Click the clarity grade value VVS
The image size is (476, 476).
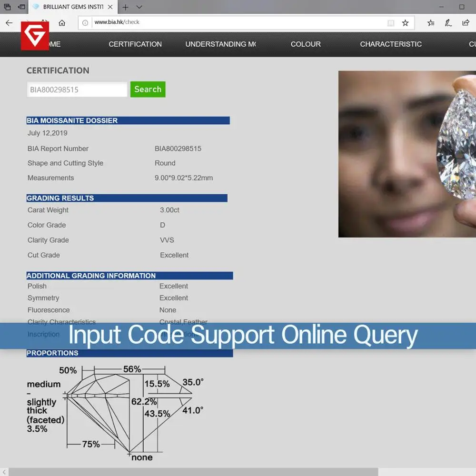pos(167,240)
